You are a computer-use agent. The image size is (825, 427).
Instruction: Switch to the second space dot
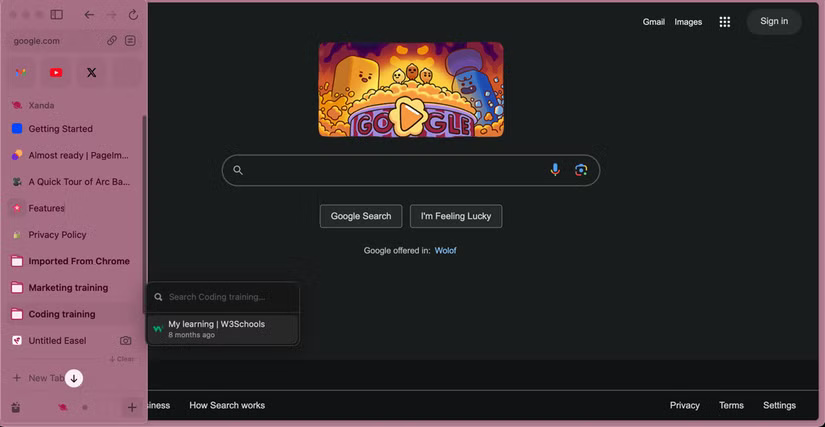(85, 407)
